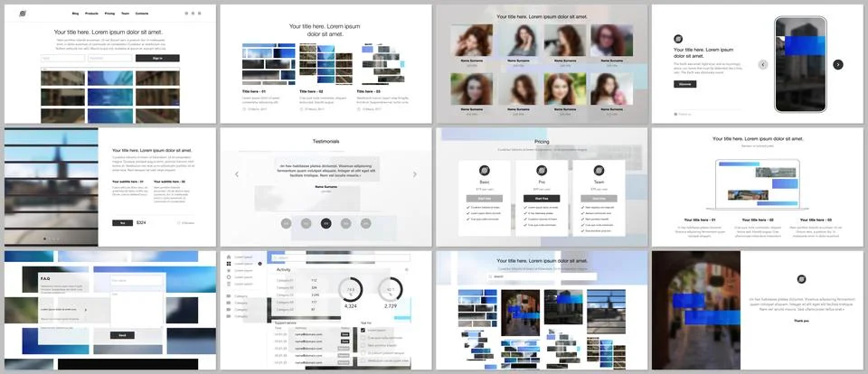Viewport: 868px width, 374px height.
Task: Click the date icon under Title here - 03
Action: click(x=359, y=109)
